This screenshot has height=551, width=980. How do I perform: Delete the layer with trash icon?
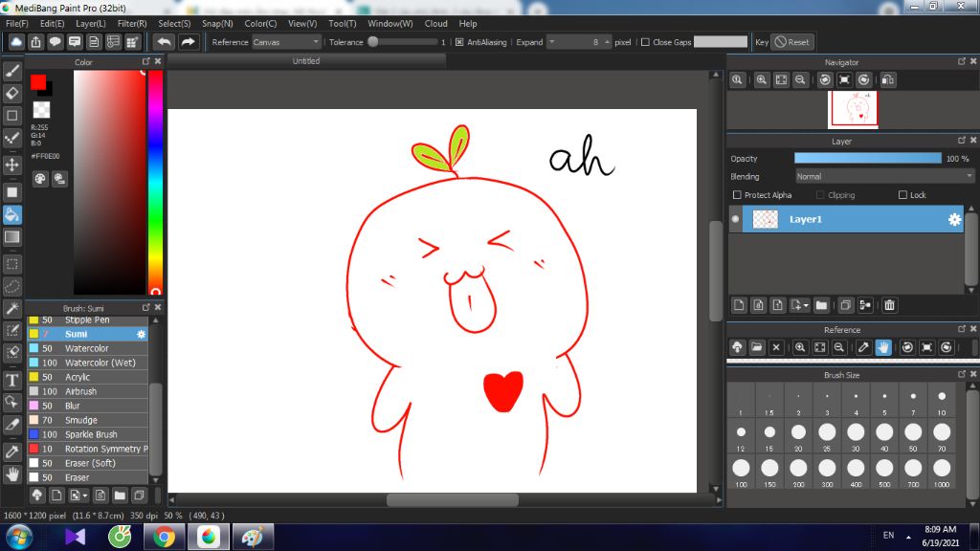pyautogui.click(x=889, y=305)
